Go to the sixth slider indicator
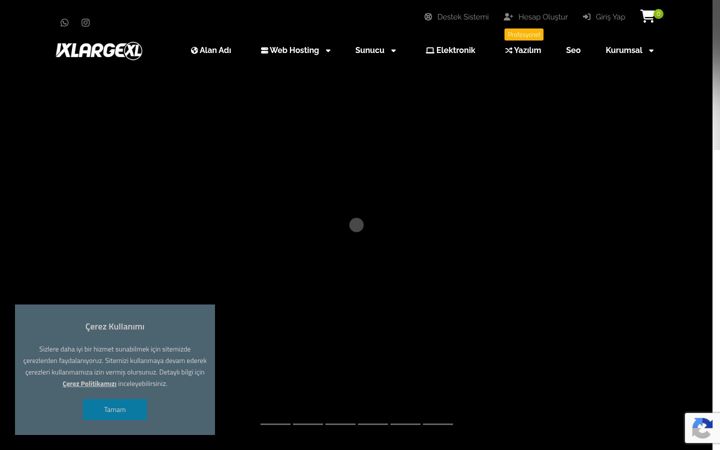This screenshot has width=720, height=450. tap(438, 424)
